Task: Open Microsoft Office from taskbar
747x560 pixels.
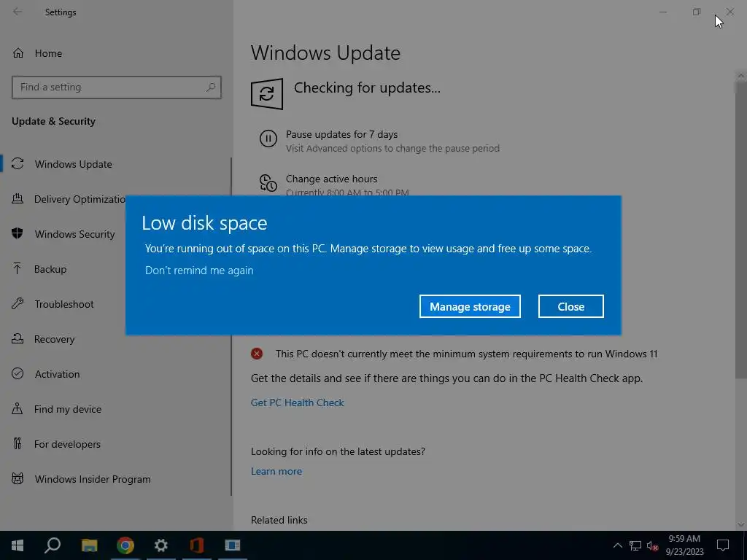Action: (197, 545)
